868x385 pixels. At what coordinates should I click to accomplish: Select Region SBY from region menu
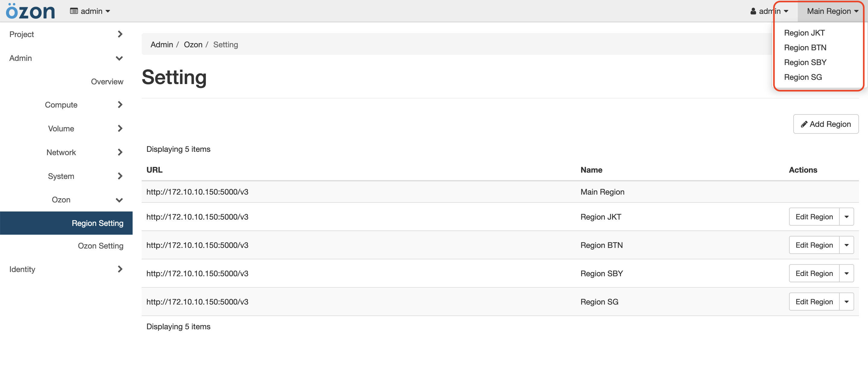click(805, 62)
